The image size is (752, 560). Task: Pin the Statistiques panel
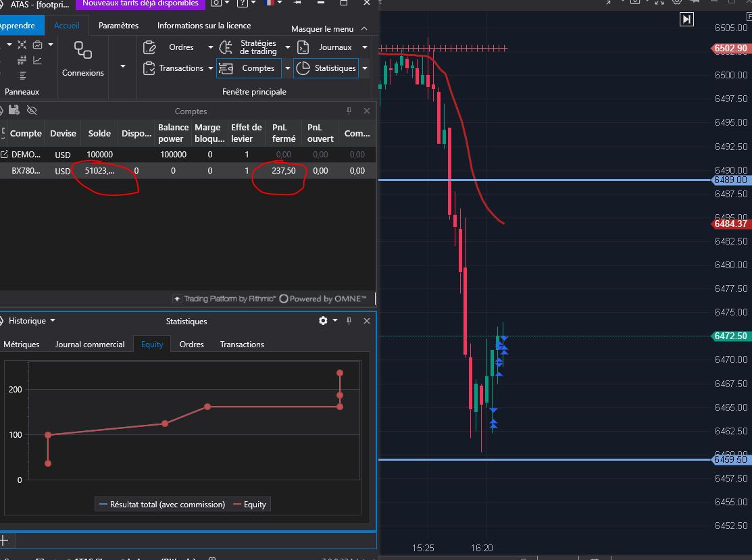pos(349,321)
